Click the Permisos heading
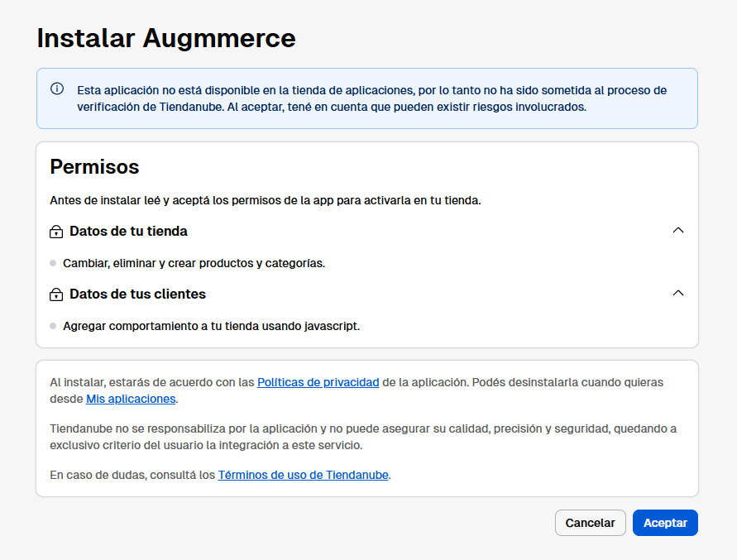The image size is (737, 560). [94, 167]
